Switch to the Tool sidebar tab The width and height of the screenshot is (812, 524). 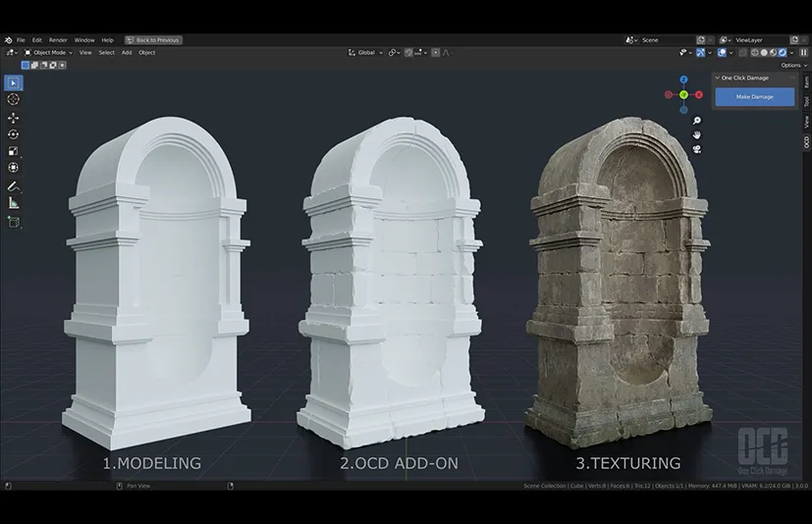806,101
